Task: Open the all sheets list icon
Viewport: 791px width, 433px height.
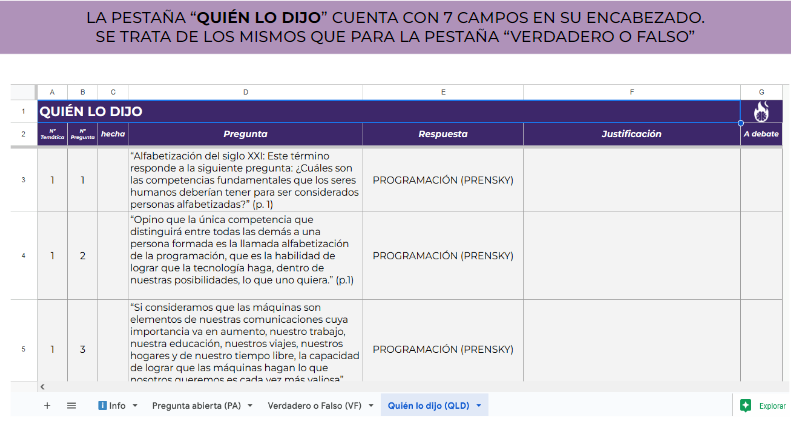Action: 71,406
